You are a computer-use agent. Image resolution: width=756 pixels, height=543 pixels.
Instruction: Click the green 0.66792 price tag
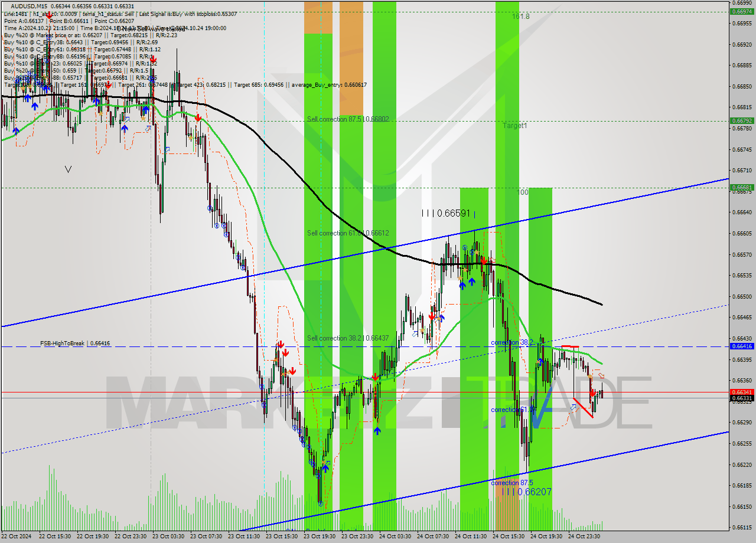(x=742, y=120)
